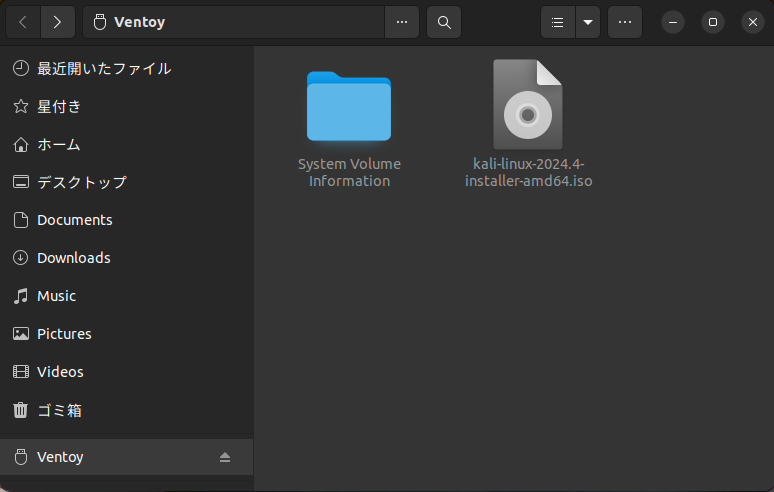Screen dimensions: 774x492
Task: Click the clock icon beside 最近開いたファイル
Action: (x=21, y=68)
